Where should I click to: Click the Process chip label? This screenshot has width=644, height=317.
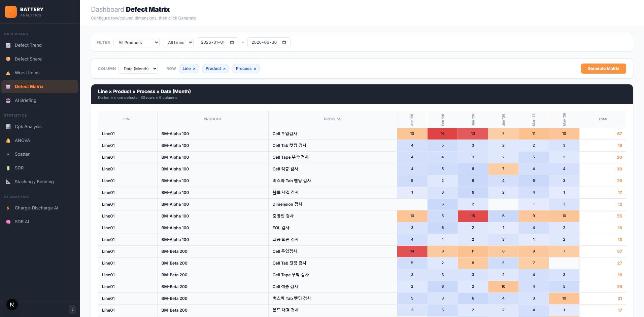(244, 69)
